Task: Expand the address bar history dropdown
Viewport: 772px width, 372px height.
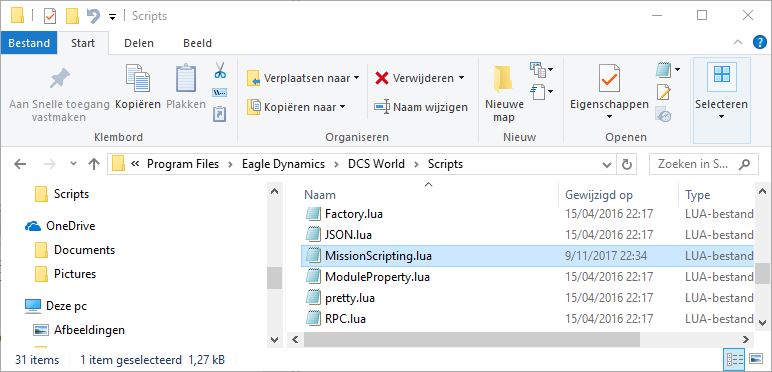Action: point(607,164)
